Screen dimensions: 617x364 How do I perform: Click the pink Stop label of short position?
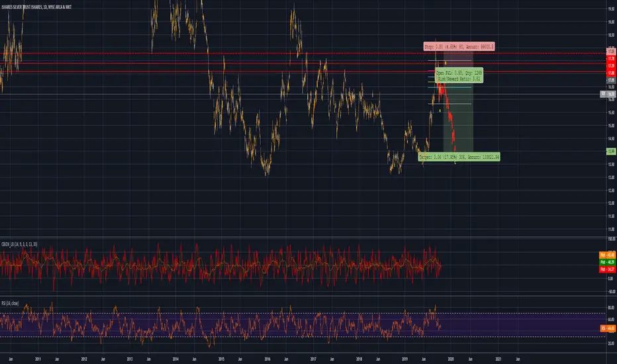tap(459, 47)
